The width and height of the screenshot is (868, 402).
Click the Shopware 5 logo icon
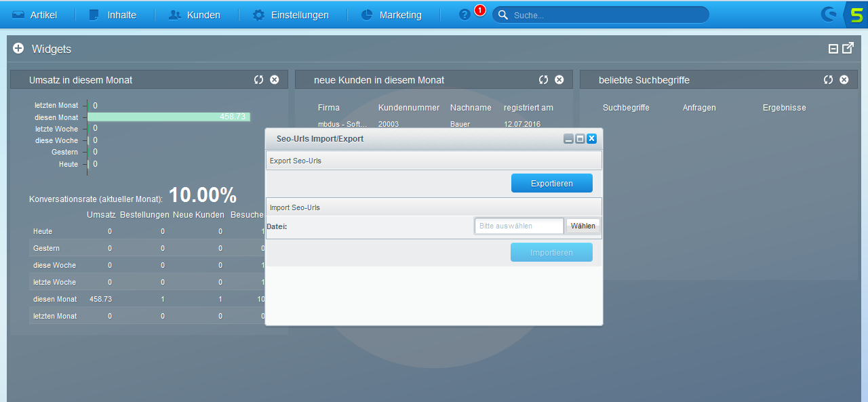(854, 14)
